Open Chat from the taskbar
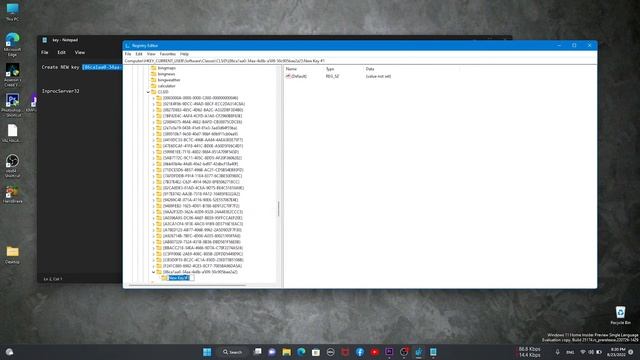The height and width of the screenshot is (360, 640). tap(272, 352)
